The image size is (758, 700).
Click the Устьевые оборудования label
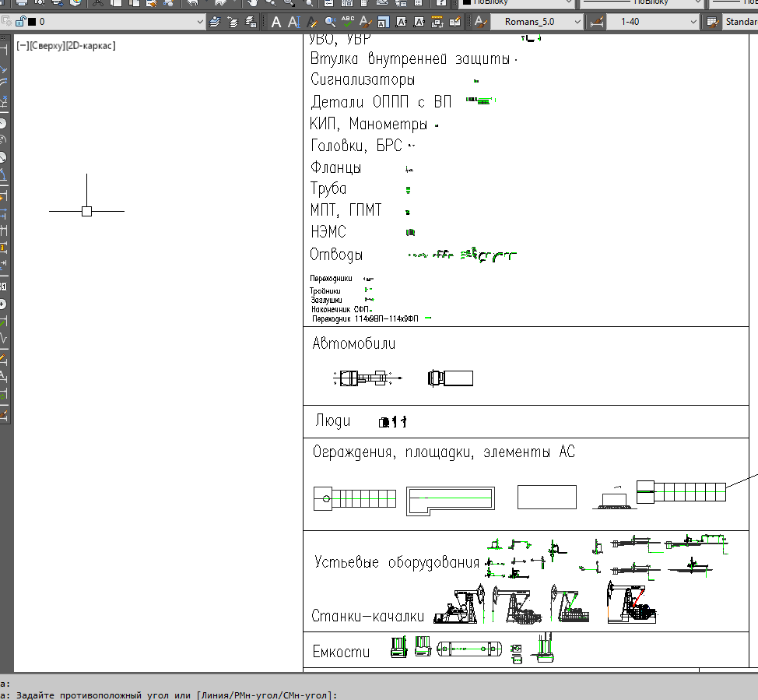coord(396,562)
